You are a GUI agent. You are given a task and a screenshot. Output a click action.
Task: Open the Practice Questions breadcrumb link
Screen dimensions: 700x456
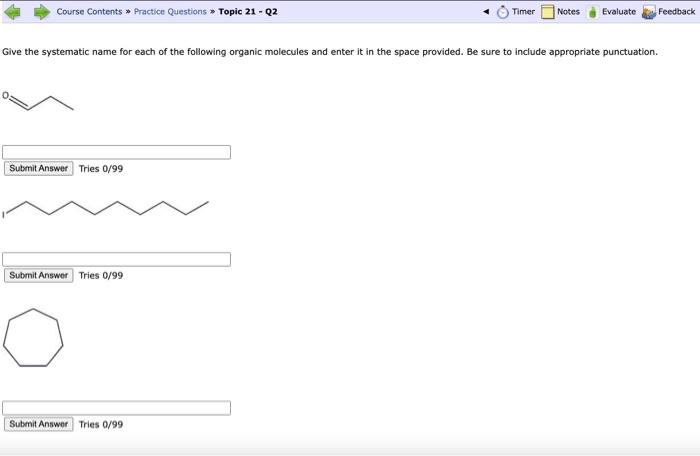pos(170,12)
